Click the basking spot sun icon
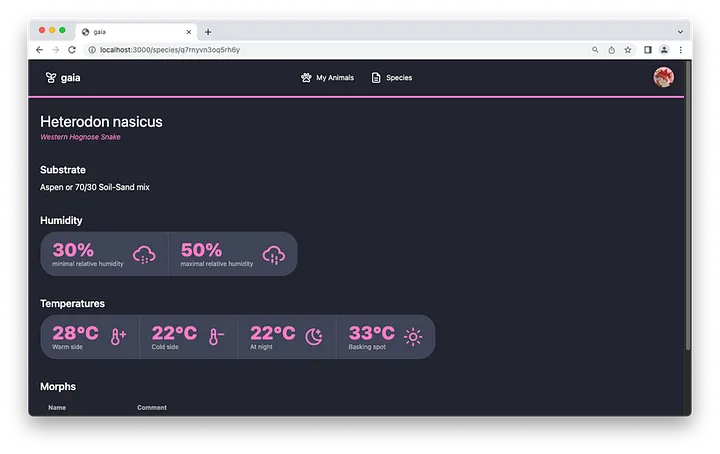 click(x=413, y=336)
